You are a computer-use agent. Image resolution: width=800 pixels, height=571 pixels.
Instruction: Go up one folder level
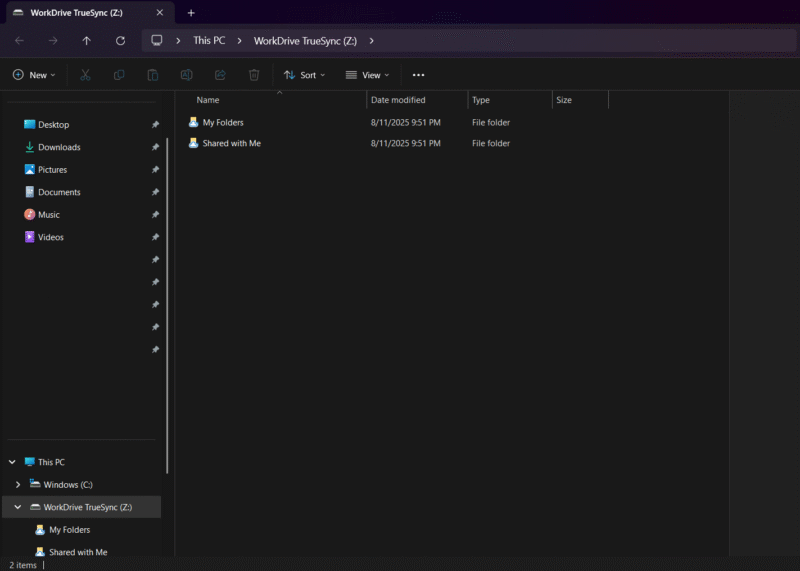[87, 41]
